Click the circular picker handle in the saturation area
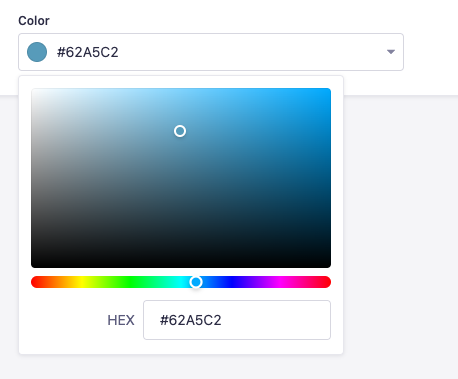 [180, 131]
